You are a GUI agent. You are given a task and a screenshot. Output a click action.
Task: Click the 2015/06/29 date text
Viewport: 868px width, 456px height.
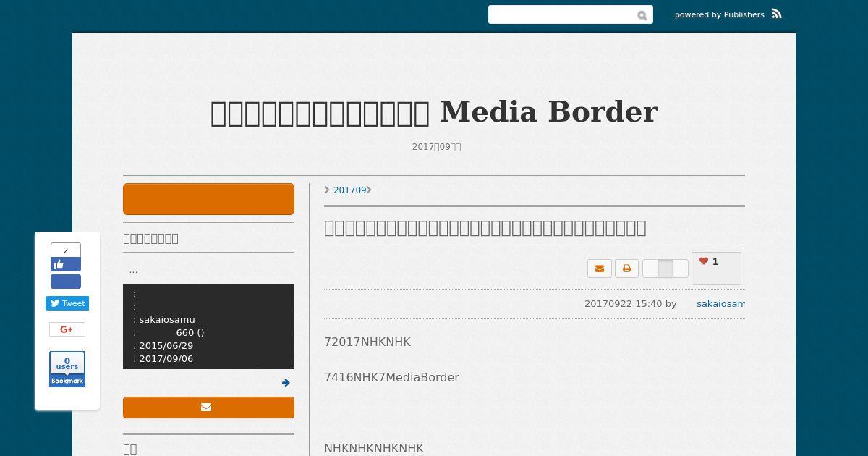[166, 345]
